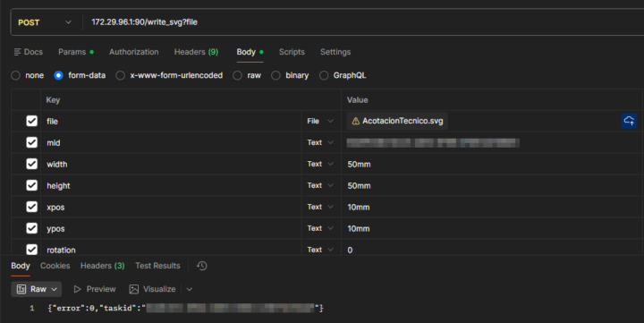Click the Visualize button

(x=152, y=289)
